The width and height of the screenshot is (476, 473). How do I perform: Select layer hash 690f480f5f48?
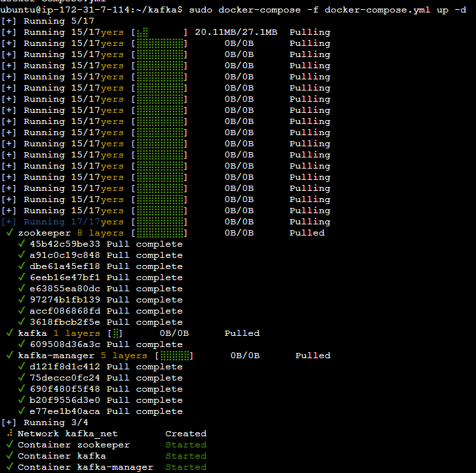coord(65,389)
